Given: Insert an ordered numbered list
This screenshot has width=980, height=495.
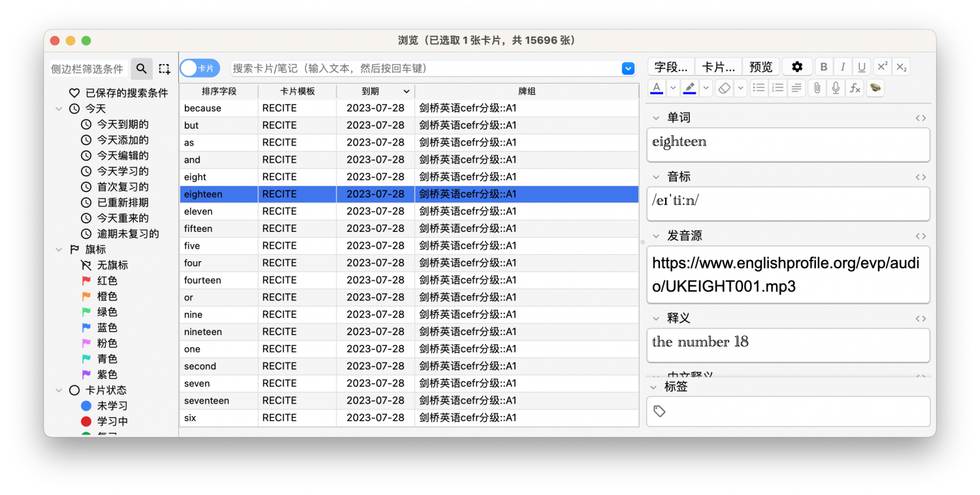Looking at the screenshot, I should coord(777,88).
